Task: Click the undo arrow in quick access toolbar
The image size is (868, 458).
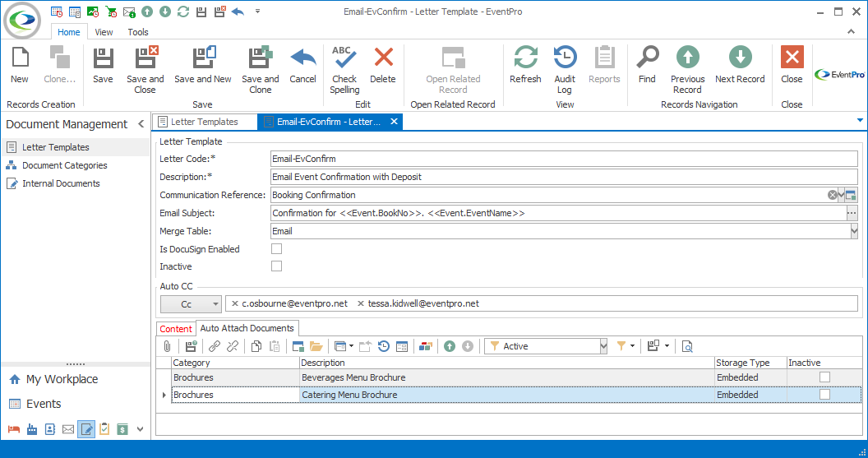Action: tap(238, 12)
